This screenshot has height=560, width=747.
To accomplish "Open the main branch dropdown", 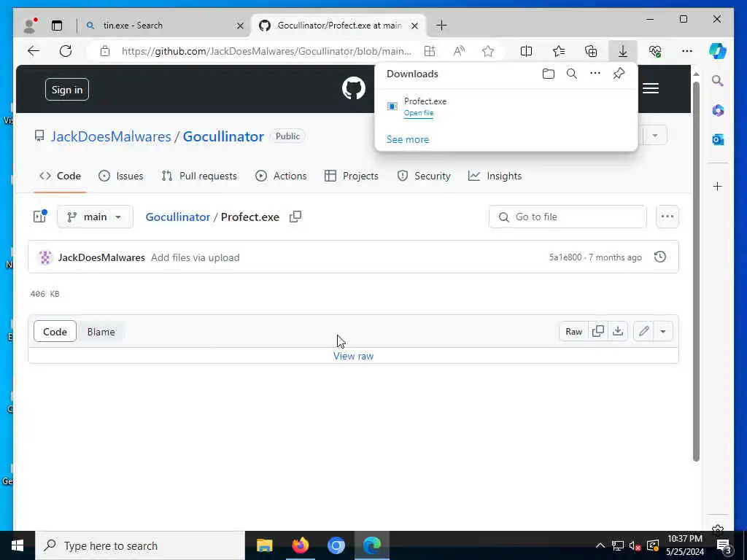I will (x=95, y=217).
